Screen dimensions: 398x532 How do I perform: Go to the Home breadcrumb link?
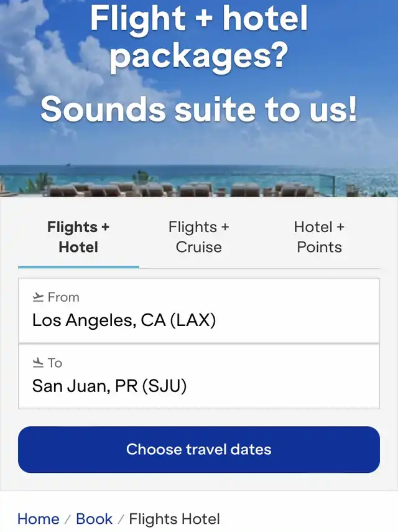tap(39, 519)
